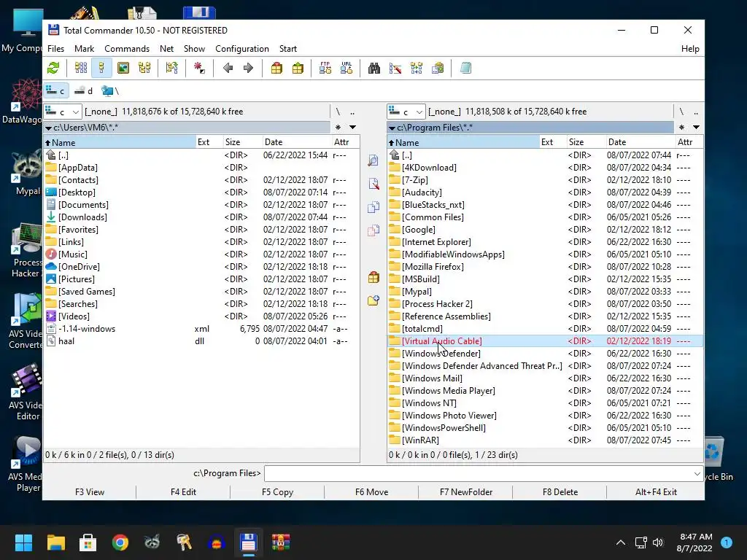Open the Configuration menu
The image size is (747, 560).
(x=242, y=49)
